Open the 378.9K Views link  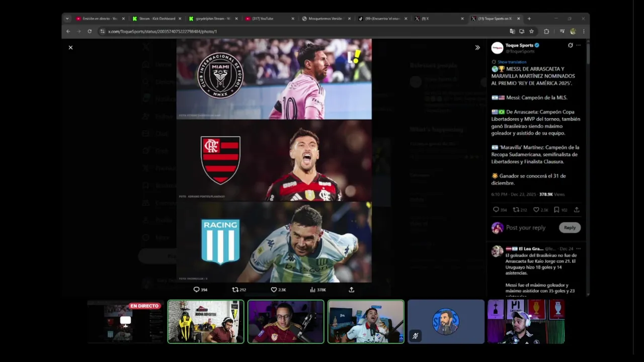(x=552, y=194)
